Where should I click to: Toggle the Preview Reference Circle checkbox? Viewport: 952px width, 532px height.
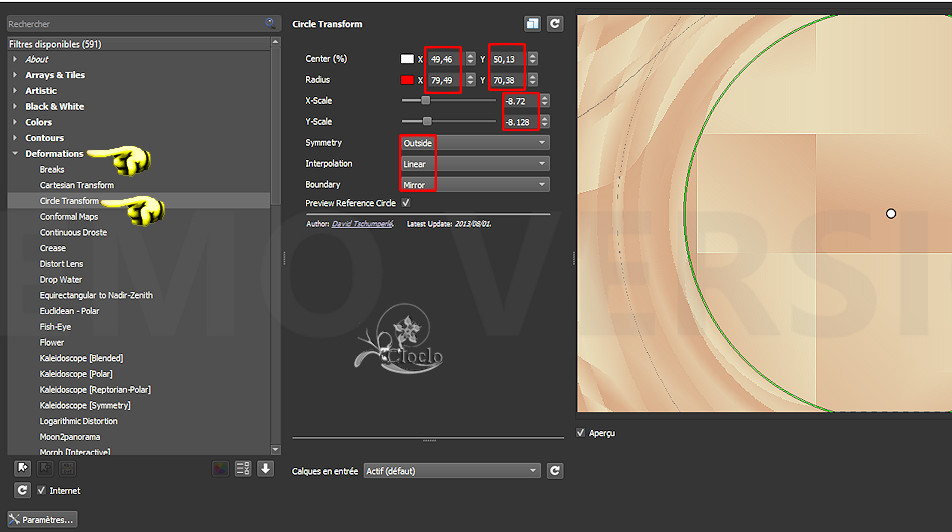coord(405,203)
